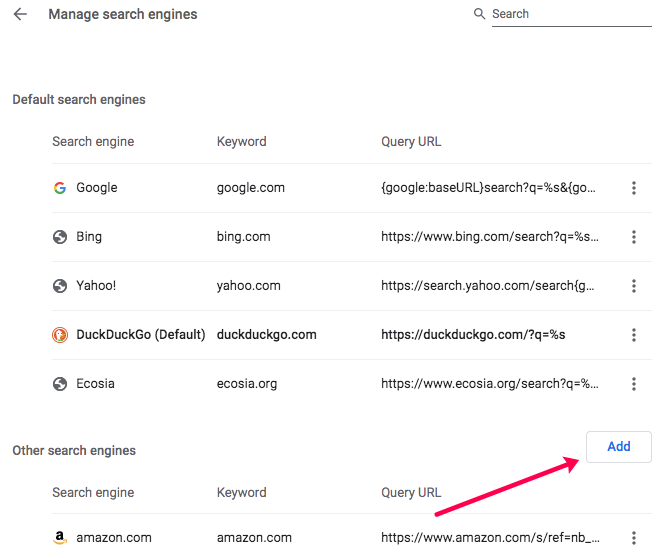Focus the Search settings input field
The height and width of the screenshot is (558, 664).
pyautogui.click(x=571, y=14)
